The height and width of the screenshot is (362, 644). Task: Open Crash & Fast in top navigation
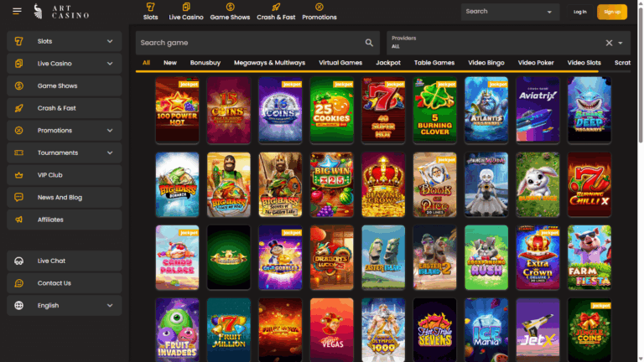pyautogui.click(x=276, y=12)
